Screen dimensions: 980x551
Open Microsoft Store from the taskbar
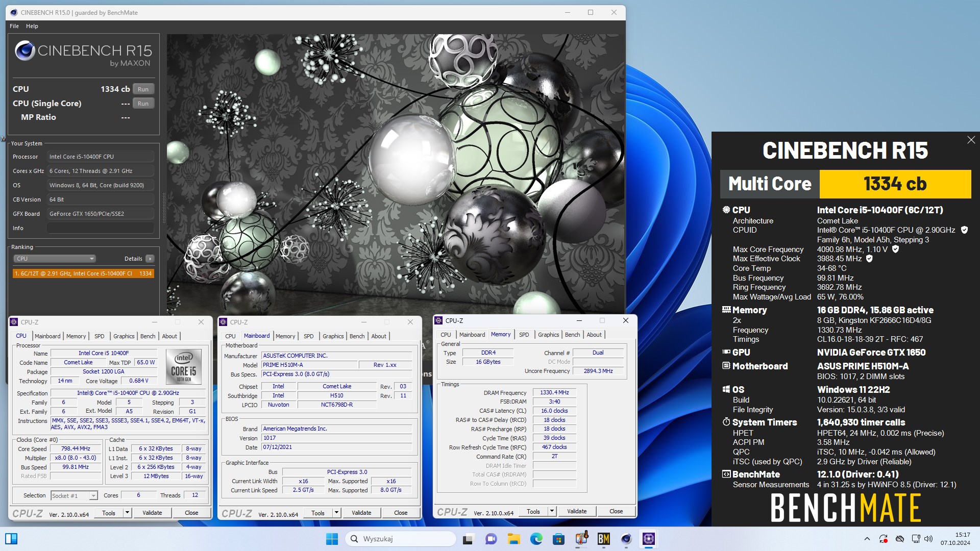point(558,539)
